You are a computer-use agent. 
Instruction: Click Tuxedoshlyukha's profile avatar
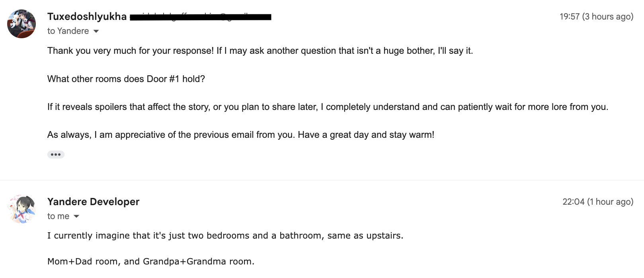pyautogui.click(x=21, y=24)
